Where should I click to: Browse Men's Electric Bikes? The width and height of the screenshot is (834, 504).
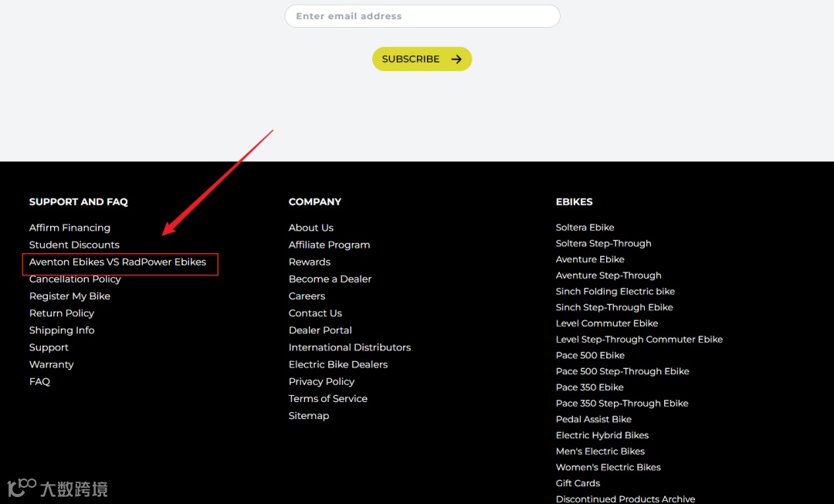coord(600,451)
